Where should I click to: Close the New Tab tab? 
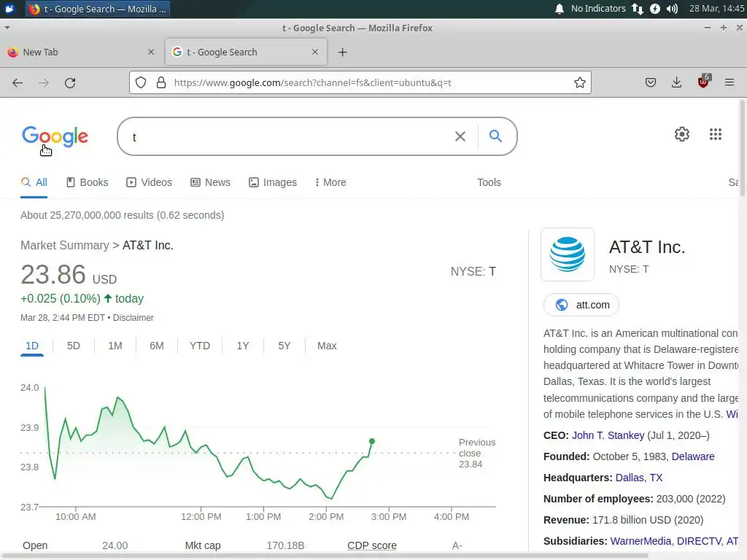[x=151, y=52]
